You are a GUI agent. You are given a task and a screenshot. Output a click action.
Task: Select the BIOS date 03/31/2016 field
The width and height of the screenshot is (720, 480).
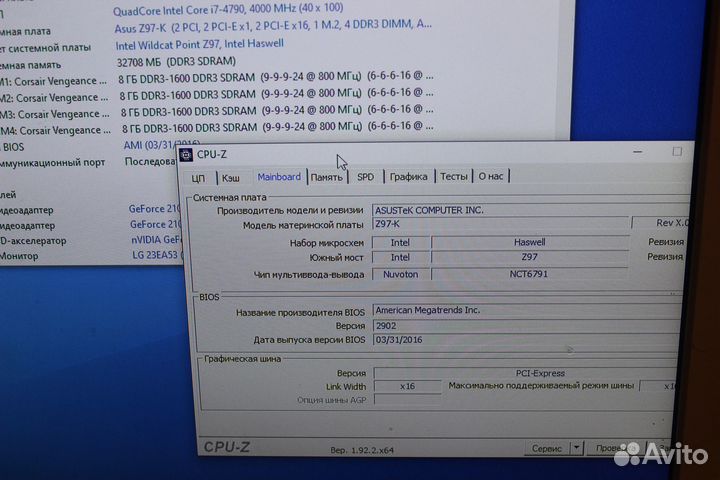tap(528, 340)
